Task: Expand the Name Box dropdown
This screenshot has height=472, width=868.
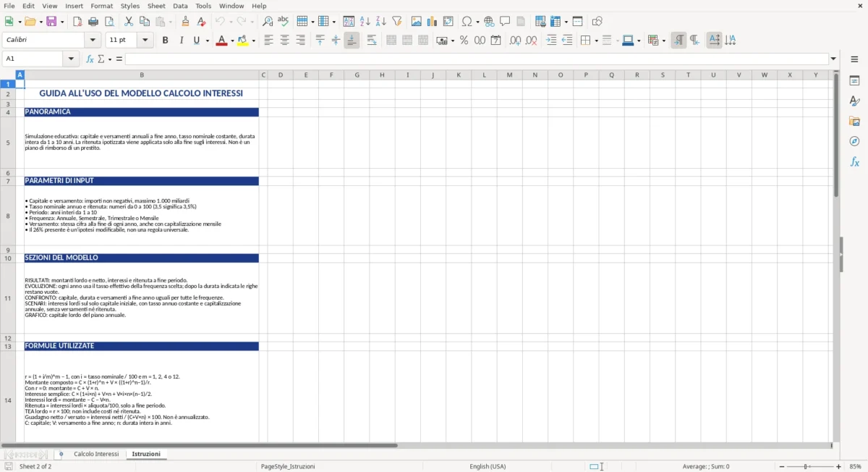Action: (71, 59)
